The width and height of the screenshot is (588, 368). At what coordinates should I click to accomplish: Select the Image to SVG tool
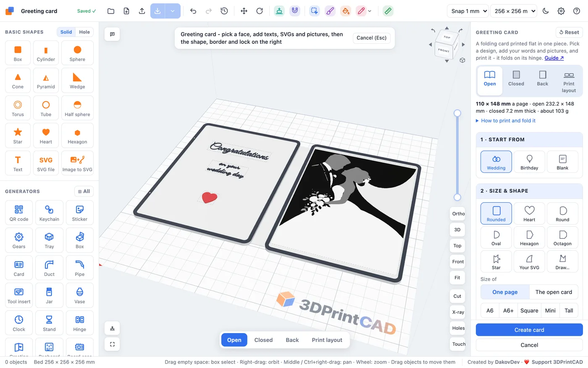(77, 163)
